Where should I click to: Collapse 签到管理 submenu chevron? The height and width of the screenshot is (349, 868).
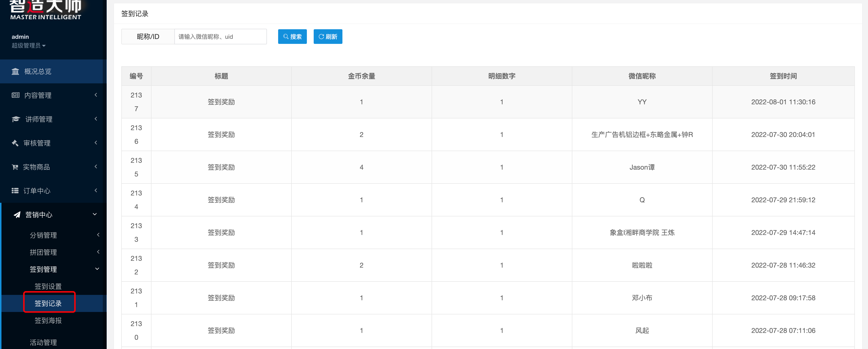tap(97, 269)
